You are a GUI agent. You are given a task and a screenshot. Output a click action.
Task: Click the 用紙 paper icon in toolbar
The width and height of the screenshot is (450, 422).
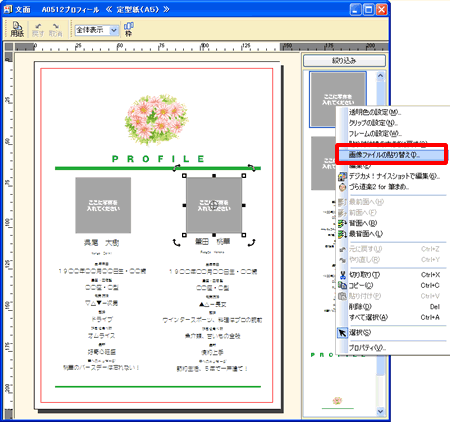17,29
